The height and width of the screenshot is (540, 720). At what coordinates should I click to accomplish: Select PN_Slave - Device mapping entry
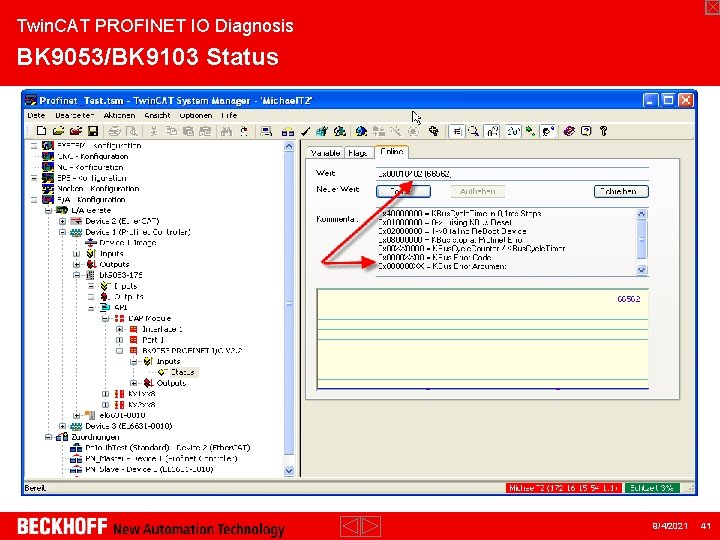pos(149,469)
